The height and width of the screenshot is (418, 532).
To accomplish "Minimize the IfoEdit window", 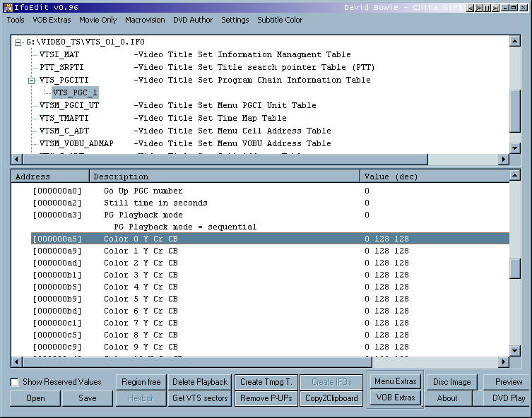I will 505,8.
